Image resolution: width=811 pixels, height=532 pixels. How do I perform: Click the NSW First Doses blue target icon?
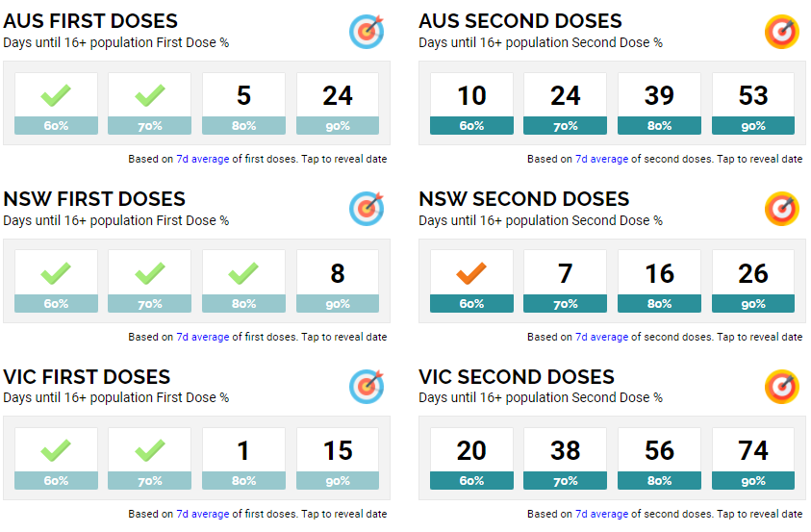(367, 209)
